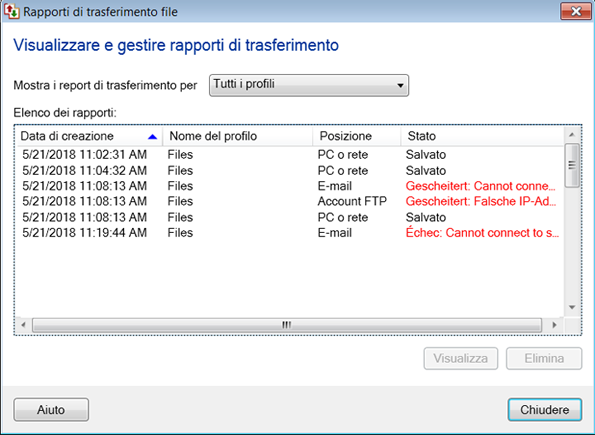
Task: Sort reports by Stato column
Action: pyautogui.click(x=482, y=136)
